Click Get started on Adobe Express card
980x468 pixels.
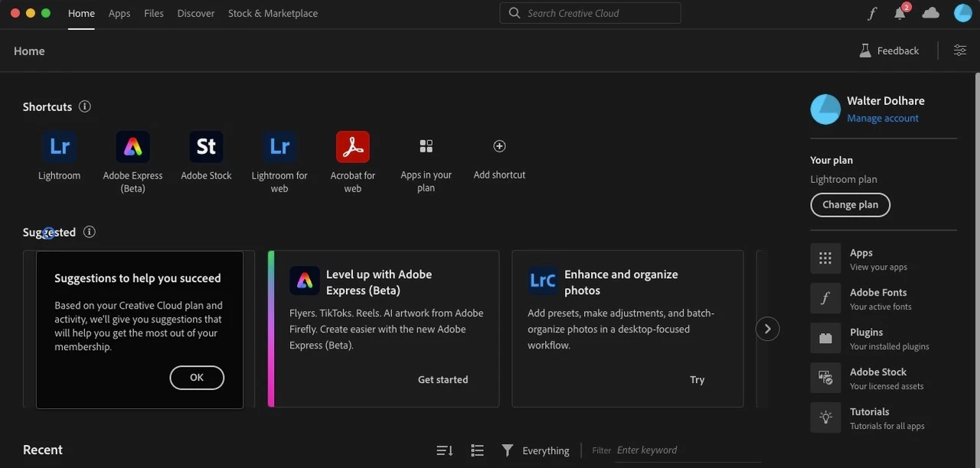pos(443,379)
